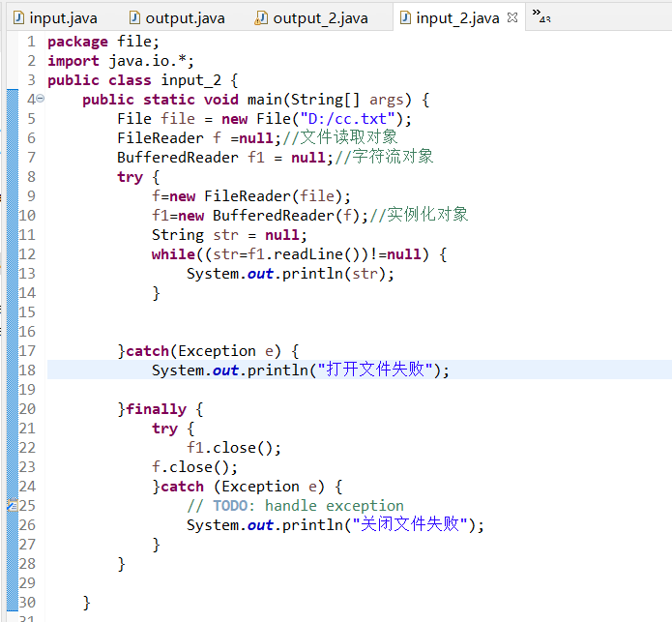
Task: Click '}catch (Exception e) {' on line 24
Action: (248, 487)
